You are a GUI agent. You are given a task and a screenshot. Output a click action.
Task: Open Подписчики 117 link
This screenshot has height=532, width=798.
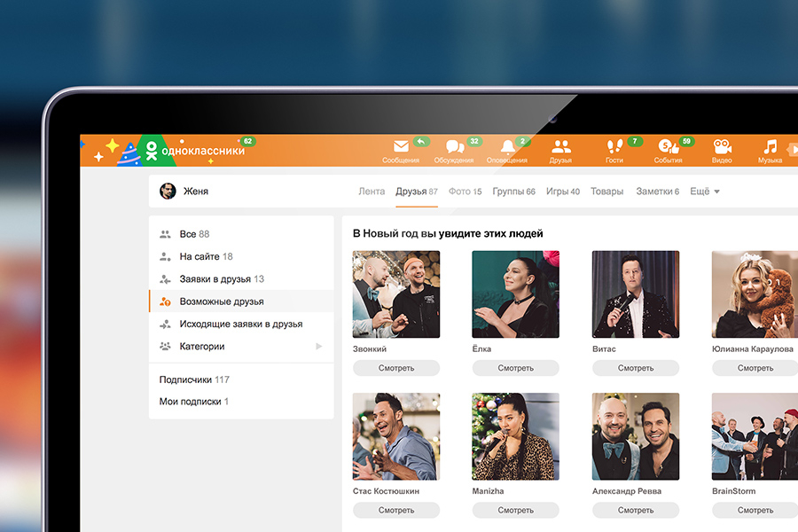coord(194,379)
